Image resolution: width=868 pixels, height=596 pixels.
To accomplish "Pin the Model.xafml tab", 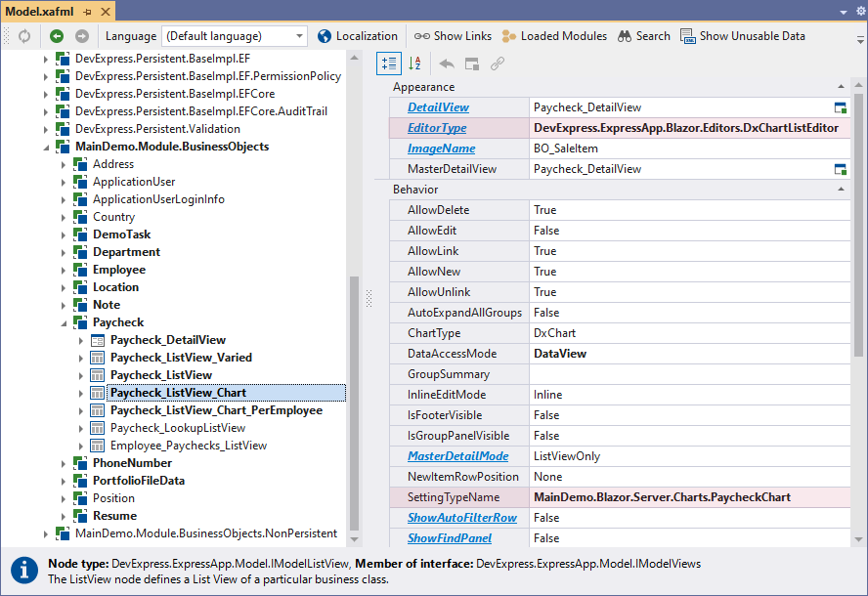I will click(87, 11).
